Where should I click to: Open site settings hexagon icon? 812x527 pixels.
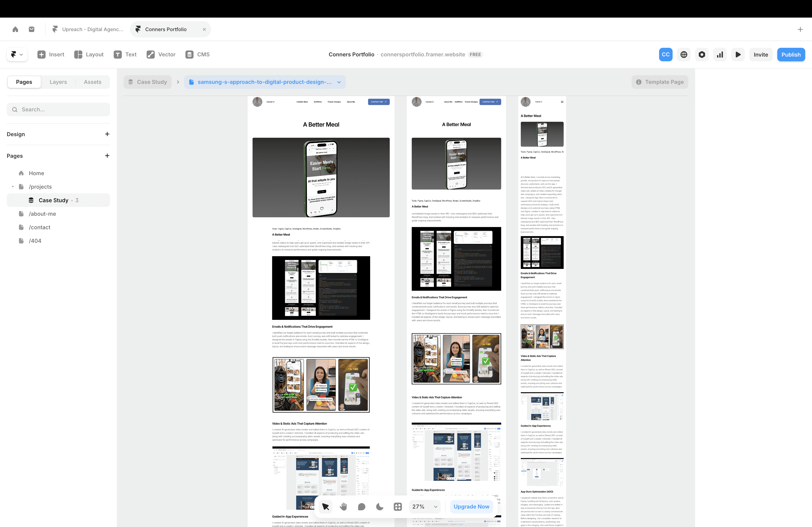point(702,55)
